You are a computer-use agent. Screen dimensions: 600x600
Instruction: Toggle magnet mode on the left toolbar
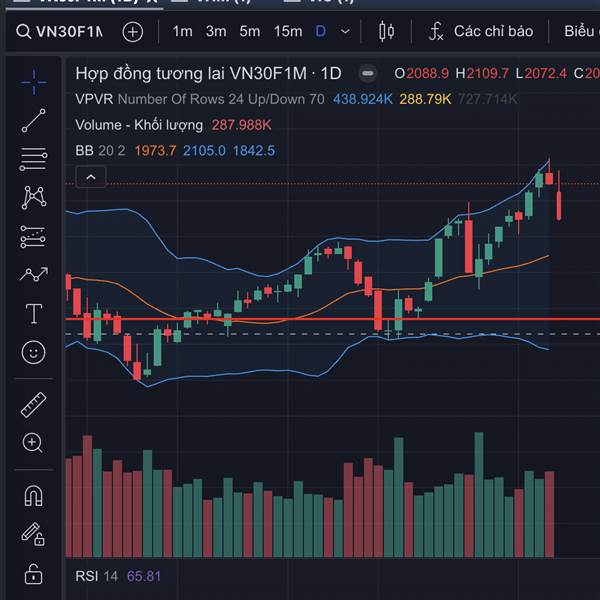pos(33,495)
